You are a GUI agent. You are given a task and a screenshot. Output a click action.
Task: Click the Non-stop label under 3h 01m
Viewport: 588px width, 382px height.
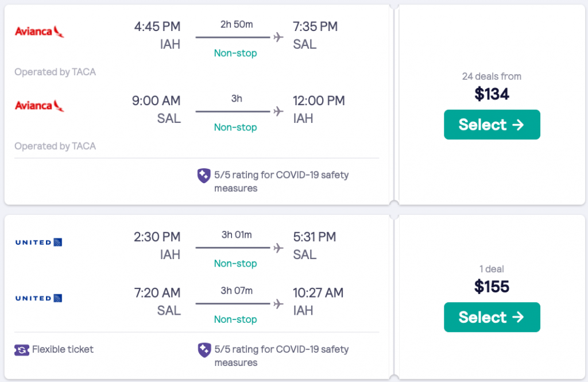pos(235,264)
